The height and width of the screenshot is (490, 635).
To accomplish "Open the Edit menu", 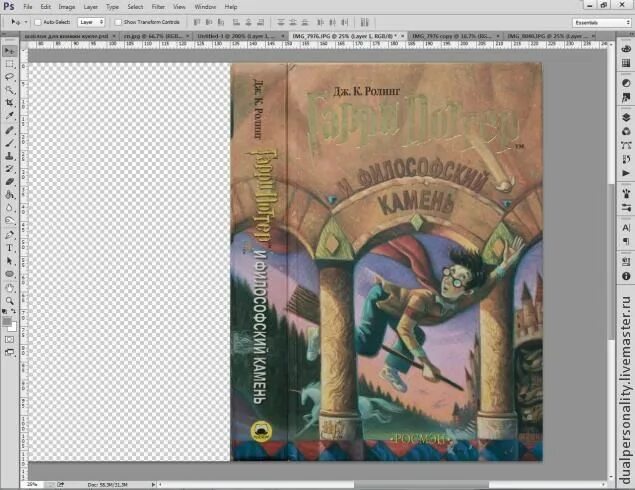I will 45,7.
